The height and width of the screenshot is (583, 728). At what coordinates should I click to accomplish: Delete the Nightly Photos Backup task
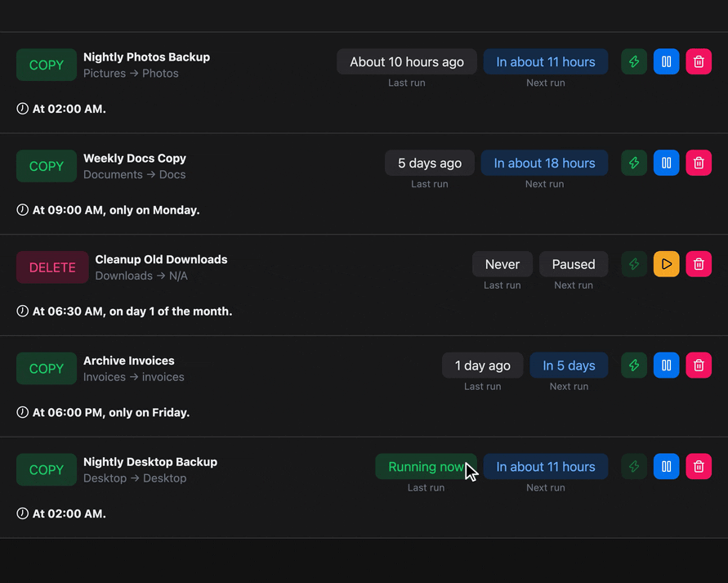tap(699, 62)
